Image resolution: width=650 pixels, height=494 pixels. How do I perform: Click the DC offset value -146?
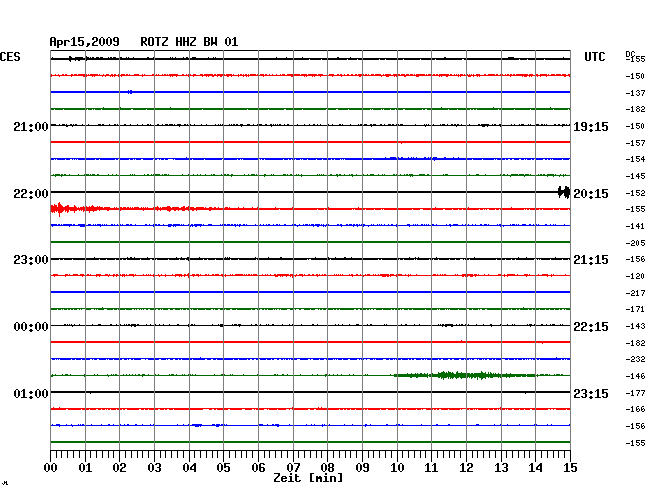pos(635,376)
